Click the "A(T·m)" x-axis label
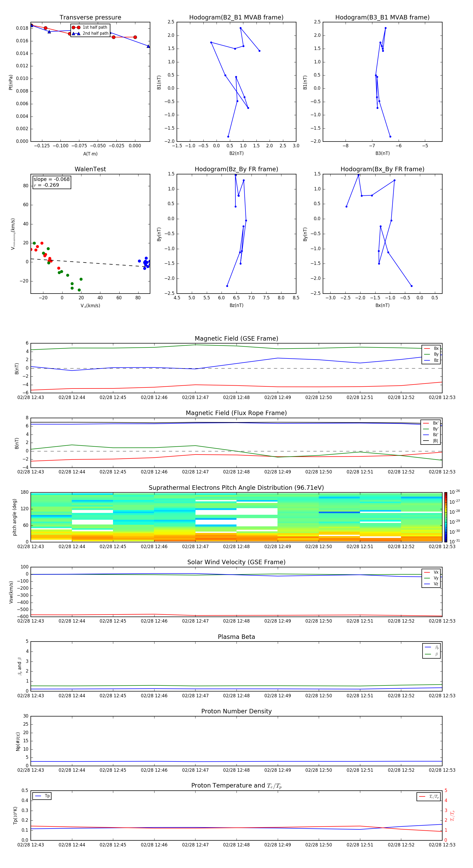473x868 pixels. [x=90, y=154]
